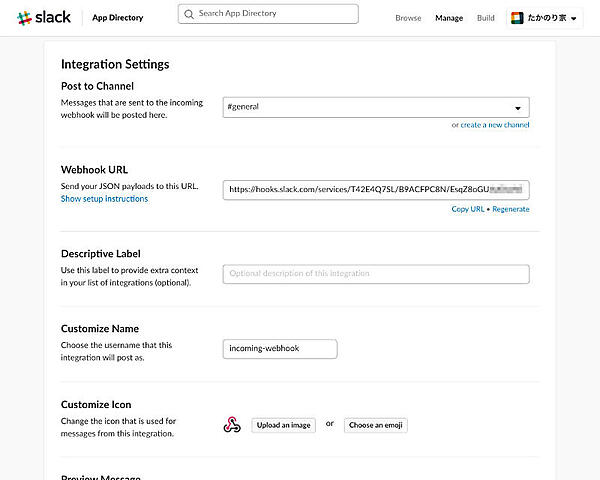The height and width of the screenshot is (480, 600).
Task: Click the Slack logo icon
Action: pos(24,18)
